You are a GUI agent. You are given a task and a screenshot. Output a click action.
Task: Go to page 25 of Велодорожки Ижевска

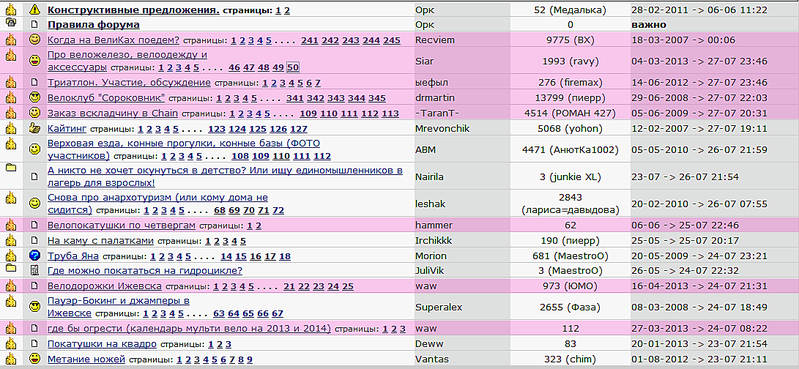[x=348, y=286]
